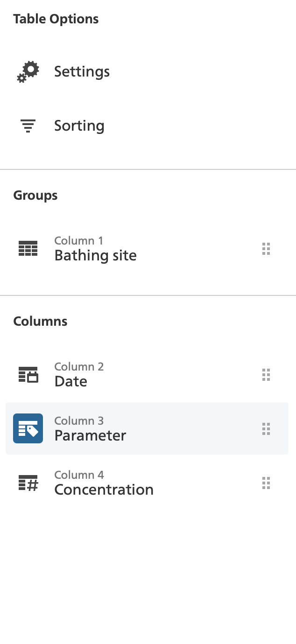
Task: Click the drag handle beside Date
Action: point(266,374)
